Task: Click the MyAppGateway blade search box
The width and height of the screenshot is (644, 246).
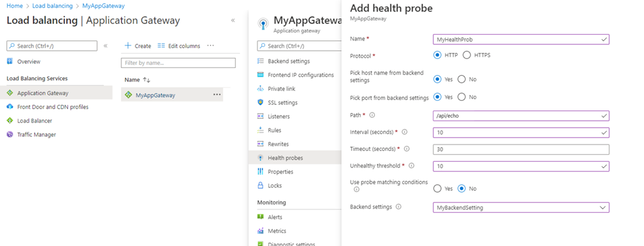Action: tap(299, 46)
